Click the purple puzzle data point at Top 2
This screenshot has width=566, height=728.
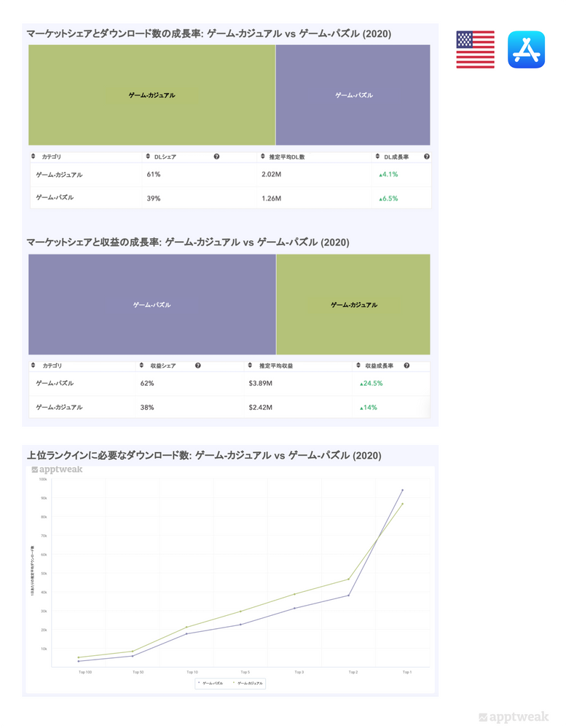pyautogui.click(x=348, y=596)
